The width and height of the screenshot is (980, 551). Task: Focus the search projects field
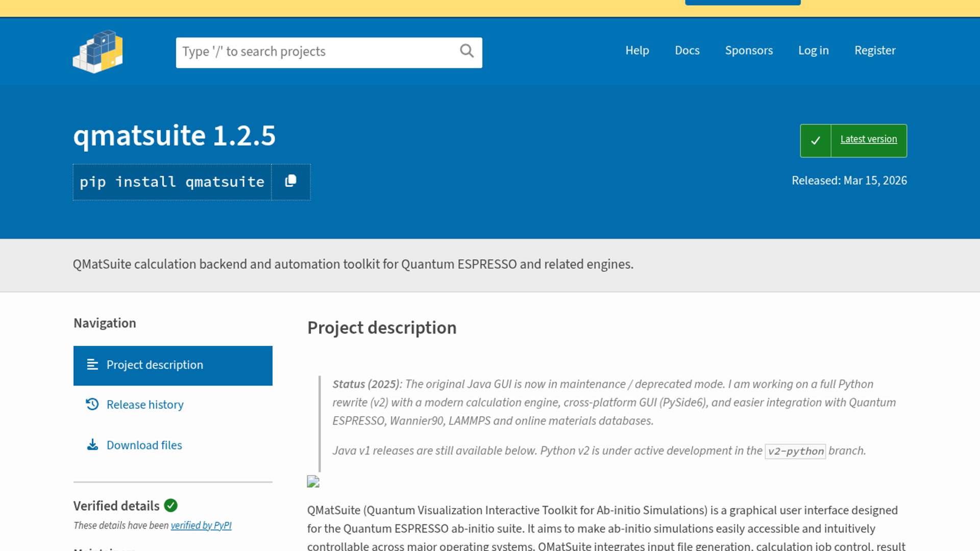pyautogui.click(x=316, y=52)
